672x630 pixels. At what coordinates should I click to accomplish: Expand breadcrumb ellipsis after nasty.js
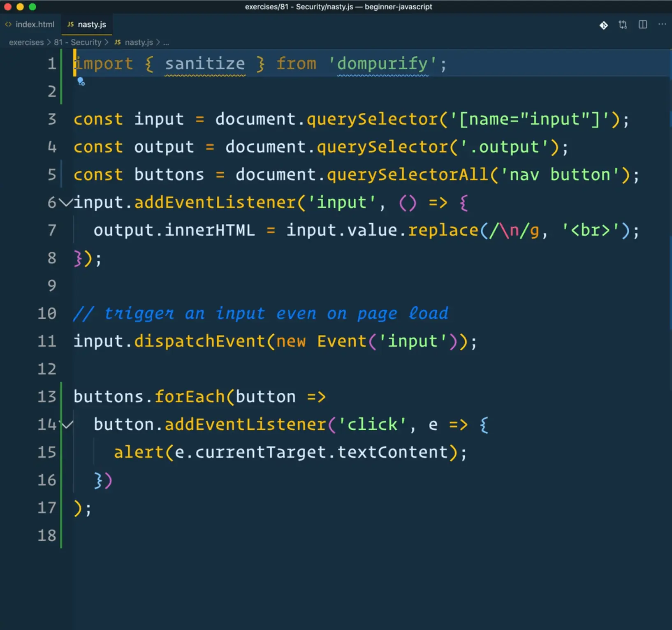coord(166,43)
